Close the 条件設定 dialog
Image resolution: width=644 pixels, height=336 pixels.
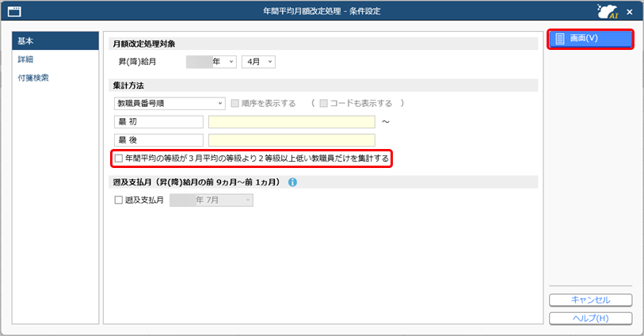(x=630, y=12)
